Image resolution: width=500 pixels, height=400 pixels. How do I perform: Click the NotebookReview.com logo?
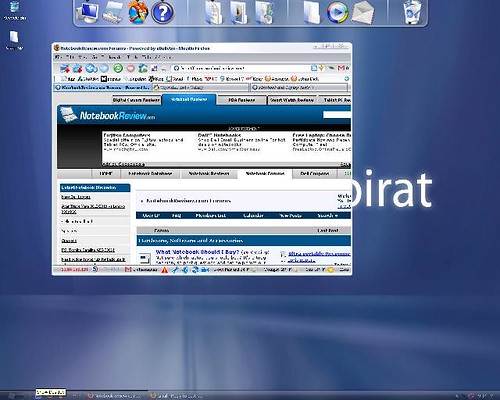[108, 116]
